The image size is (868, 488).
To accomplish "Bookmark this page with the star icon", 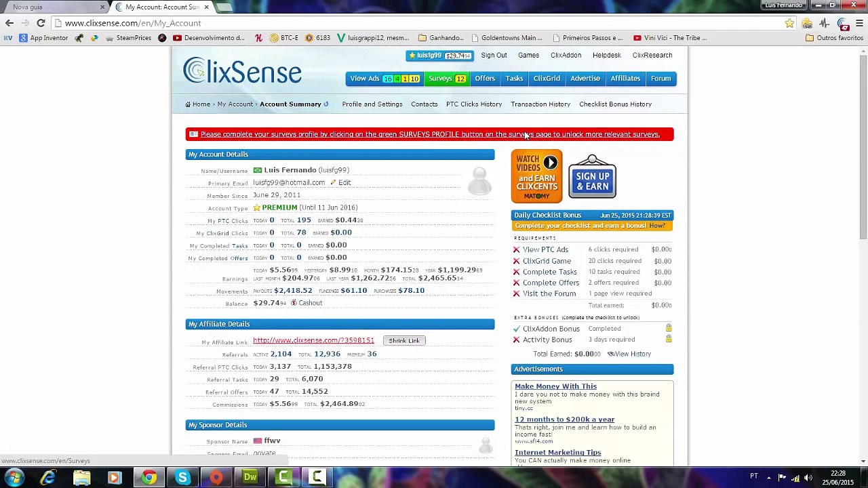I will pos(789,23).
